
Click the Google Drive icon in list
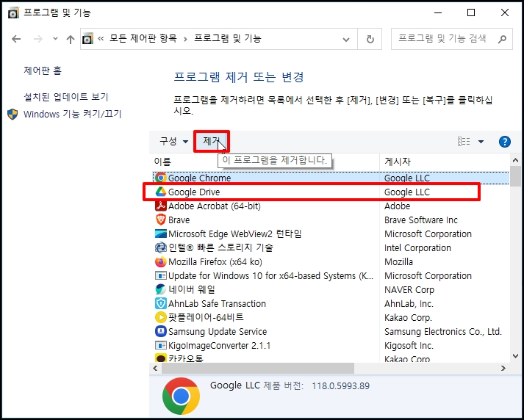pyautogui.click(x=161, y=192)
